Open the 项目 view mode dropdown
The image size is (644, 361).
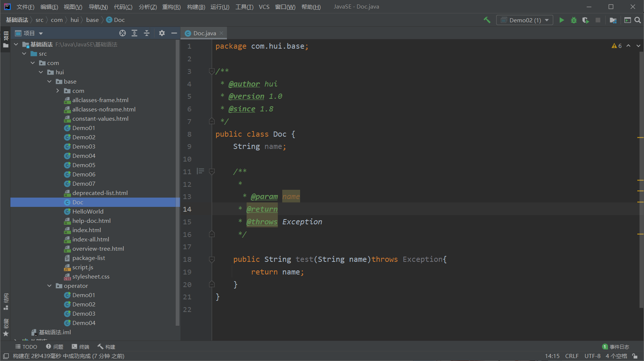coord(29,33)
